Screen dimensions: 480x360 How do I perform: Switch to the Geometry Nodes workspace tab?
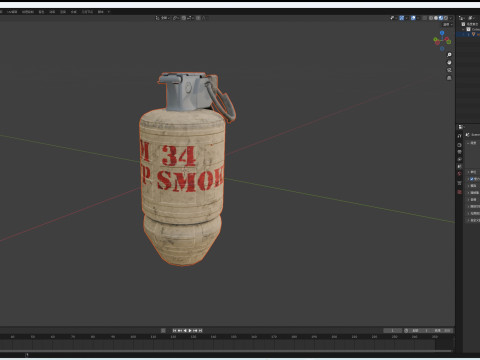tap(87, 12)
